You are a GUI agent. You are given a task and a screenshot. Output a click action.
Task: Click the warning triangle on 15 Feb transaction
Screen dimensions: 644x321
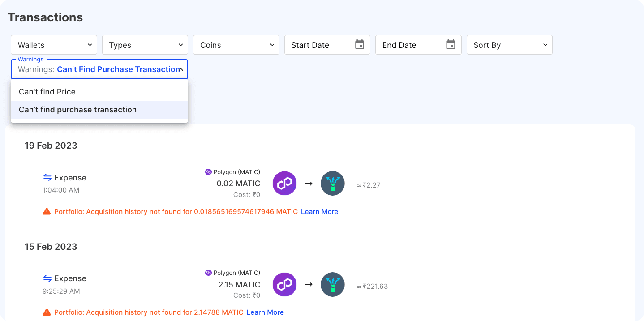(x=47, y=312)
